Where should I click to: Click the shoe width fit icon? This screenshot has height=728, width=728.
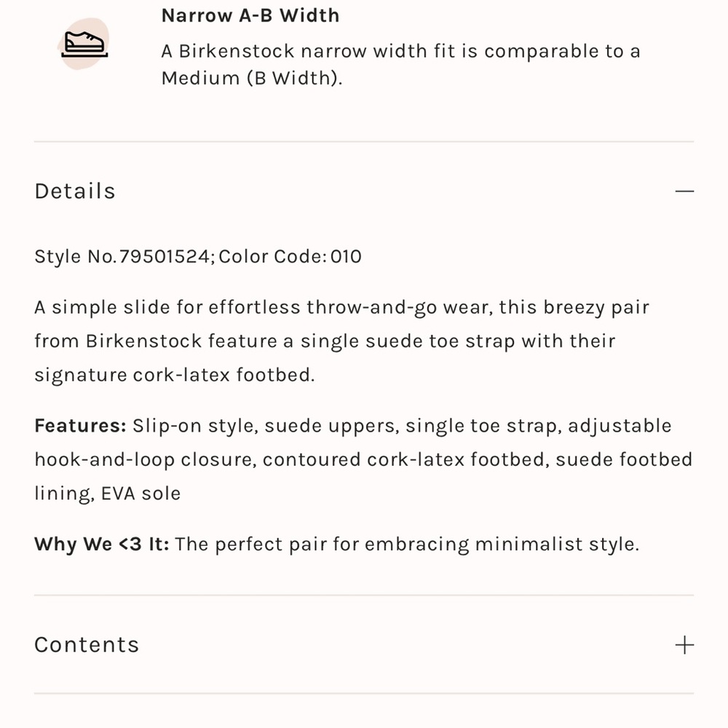(84, 44)
